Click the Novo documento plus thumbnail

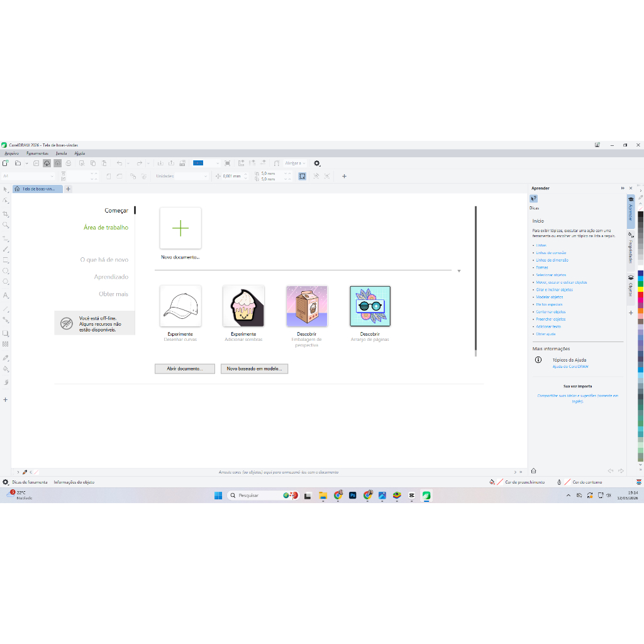pos(180,228)
